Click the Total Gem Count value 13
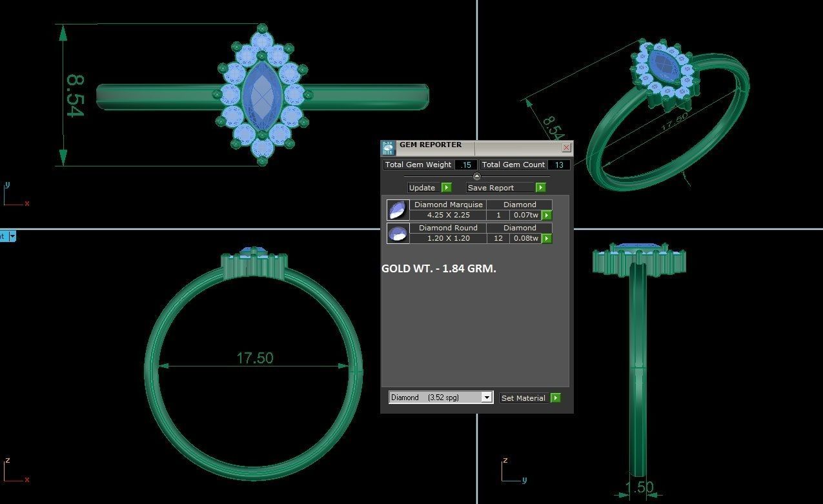This screenshot has height=504, width=823. pos(559,165)
